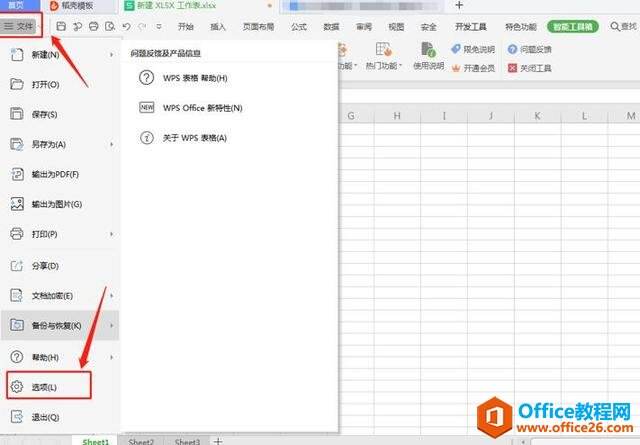Select column H header
640x445 pixels.
point(397,116)
